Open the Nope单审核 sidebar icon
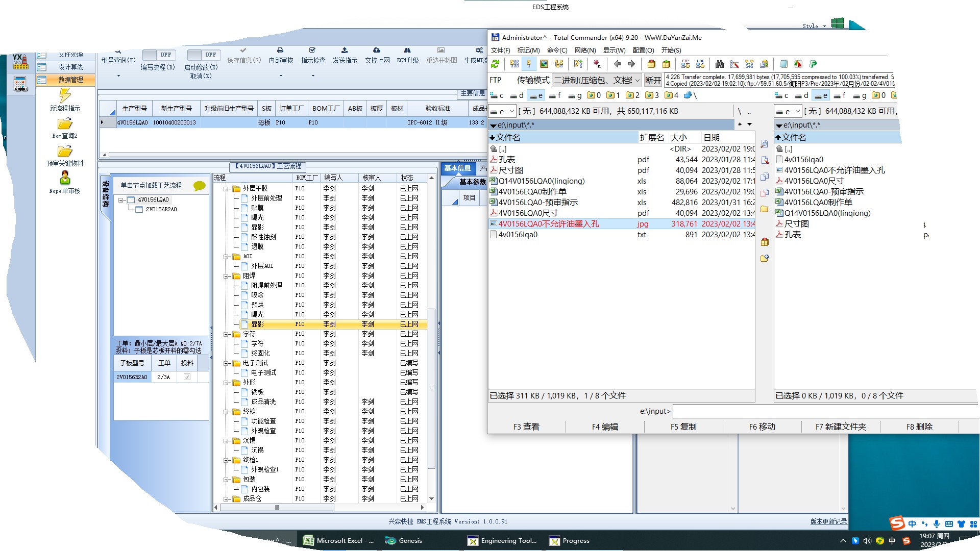 (x=65, y=178)
